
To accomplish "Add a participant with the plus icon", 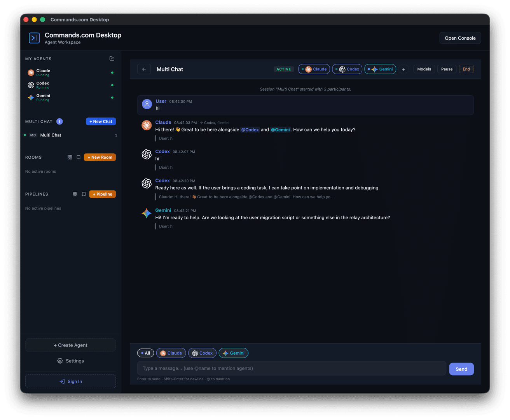I will tap(403, 69).
